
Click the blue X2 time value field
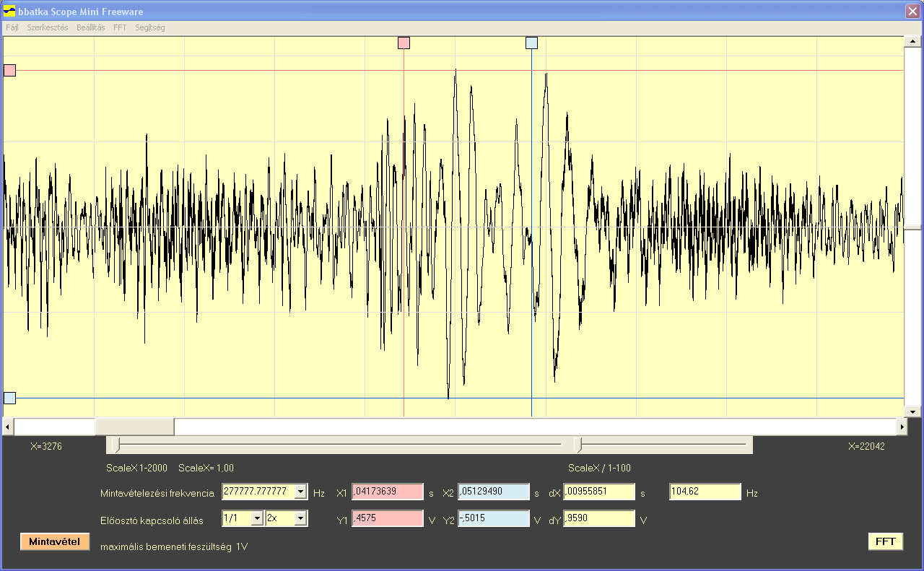(x=494, y=492)
